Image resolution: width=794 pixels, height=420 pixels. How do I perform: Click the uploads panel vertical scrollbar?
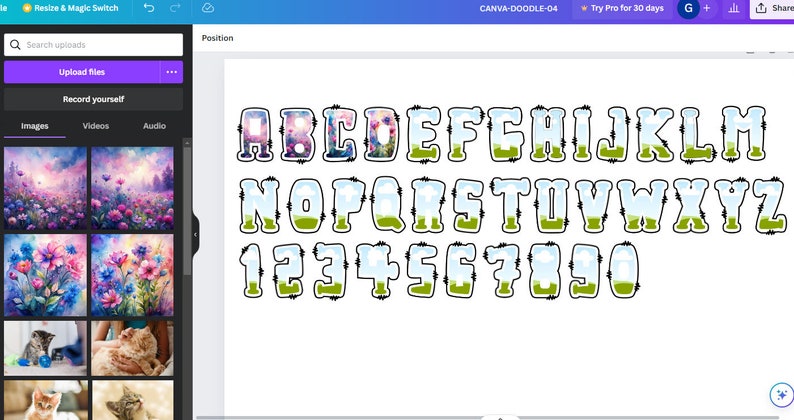[187, 210]
